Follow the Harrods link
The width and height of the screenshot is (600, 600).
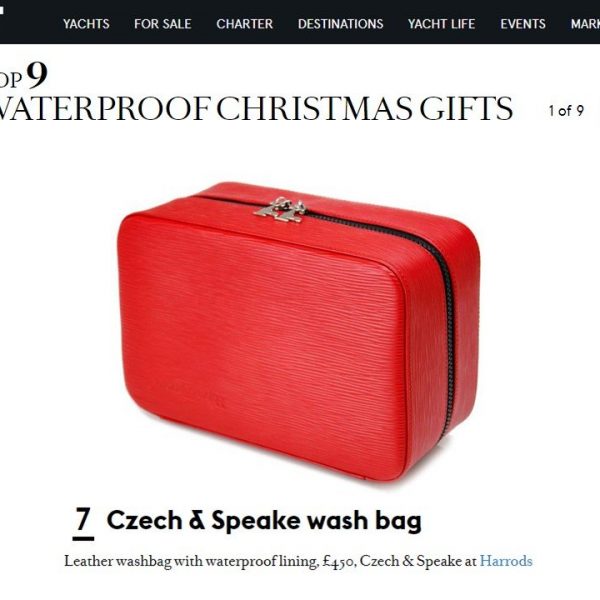coord(506,561)
